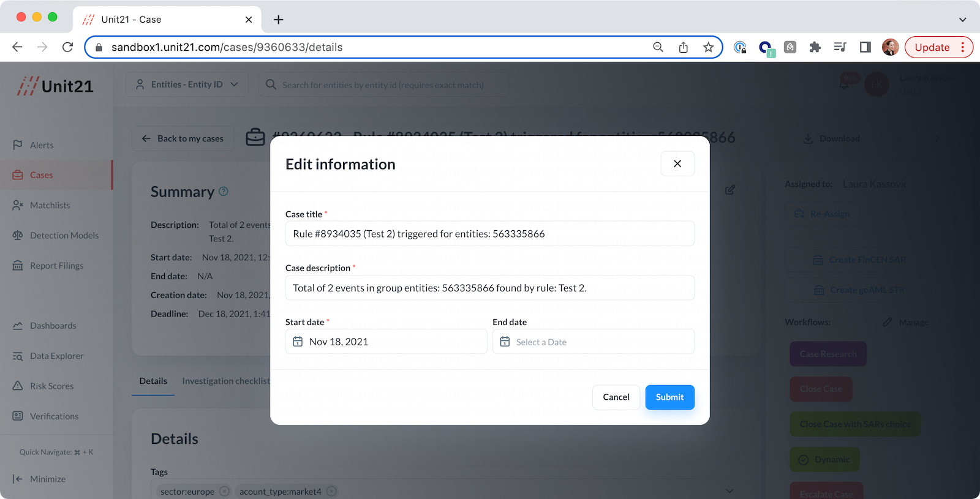
Task: Click the Data Explorer search icon
Action: tap(18, 356)
